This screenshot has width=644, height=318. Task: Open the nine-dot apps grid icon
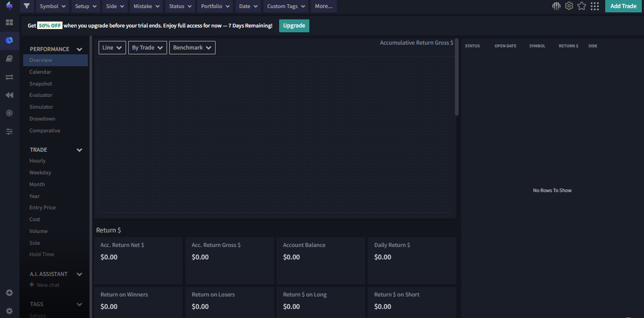pos(594,6)
